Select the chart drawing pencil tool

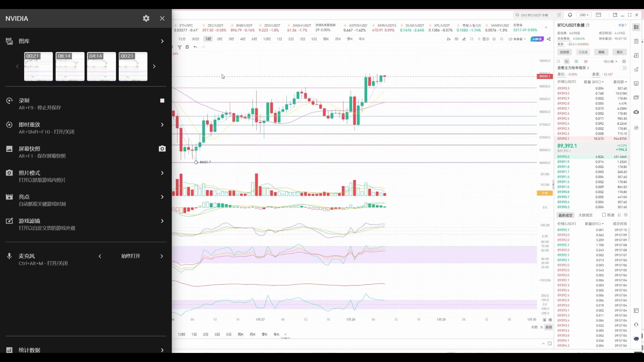[x=464, y=39]
